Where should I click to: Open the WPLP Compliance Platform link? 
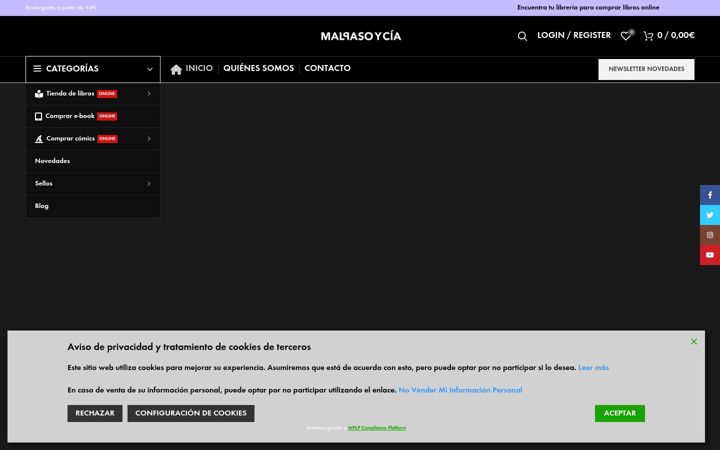pyautogui.click(x=377, y=428)
